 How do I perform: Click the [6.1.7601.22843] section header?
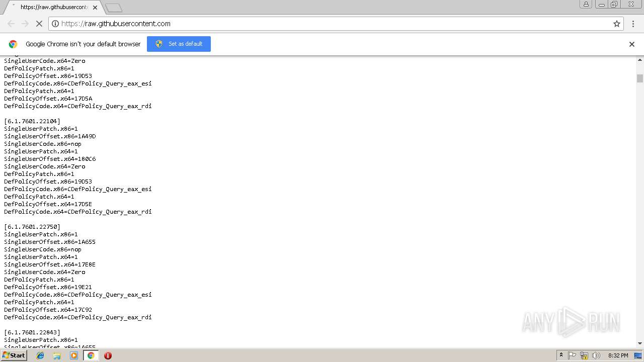(x=32, y=332)
